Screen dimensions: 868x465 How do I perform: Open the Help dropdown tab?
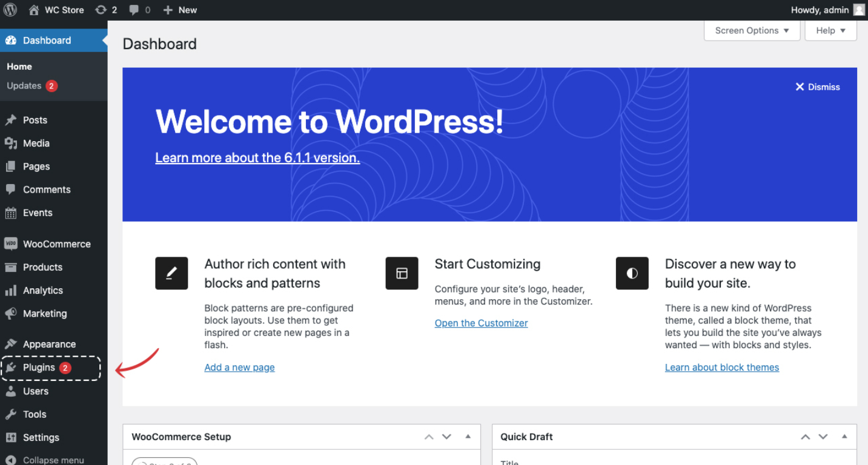830,30
